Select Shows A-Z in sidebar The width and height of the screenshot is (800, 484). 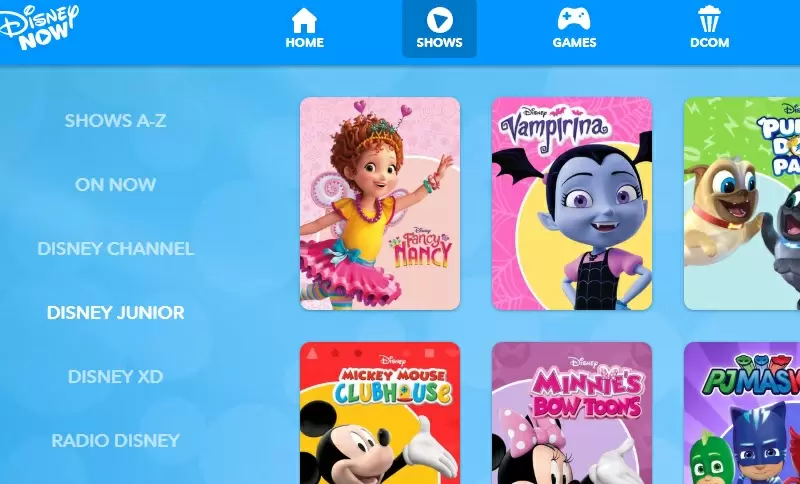coord(115,121)
